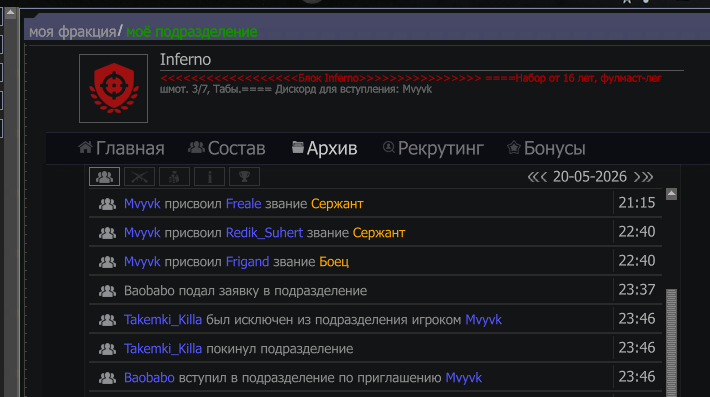Open Redik_Suhert player profile link

tap(264, 233)
